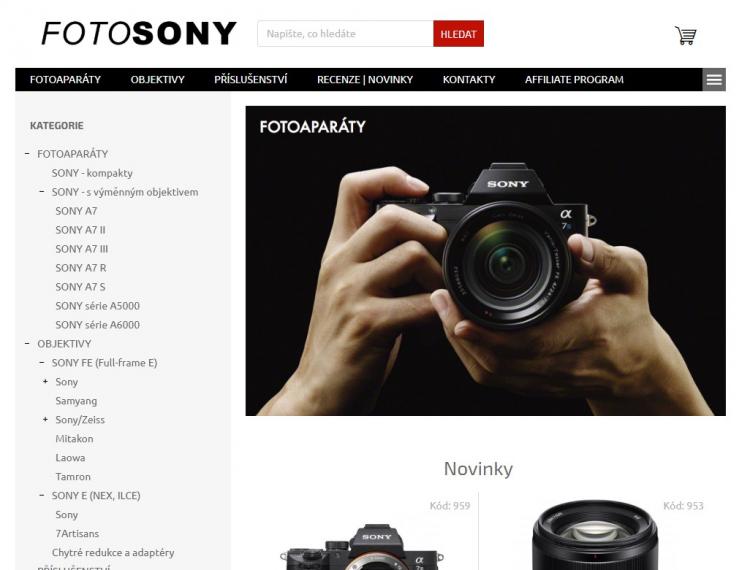
Task: Open the OBJEKTIVY menu item
Action: (x=157, y=79)
